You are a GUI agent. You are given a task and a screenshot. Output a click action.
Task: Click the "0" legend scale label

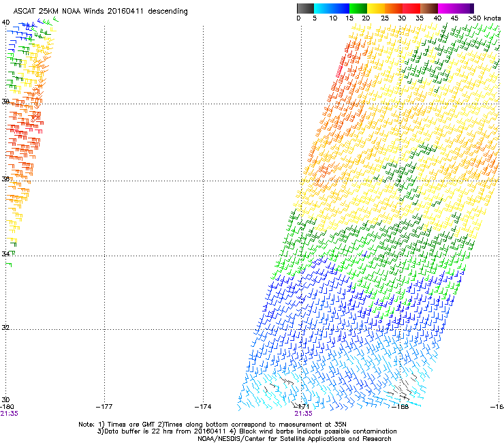298,18
